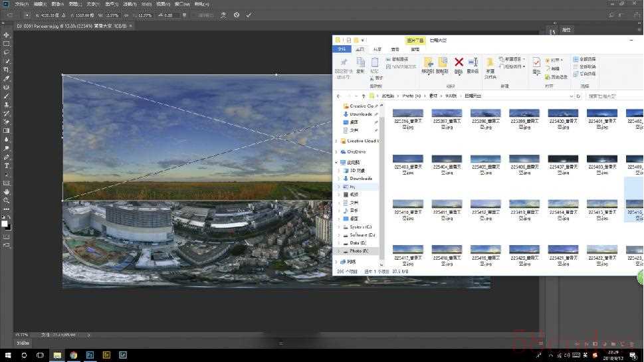Click the Explorer search input field
Viewport: 644px width, 362px height.
pos(615,96)
